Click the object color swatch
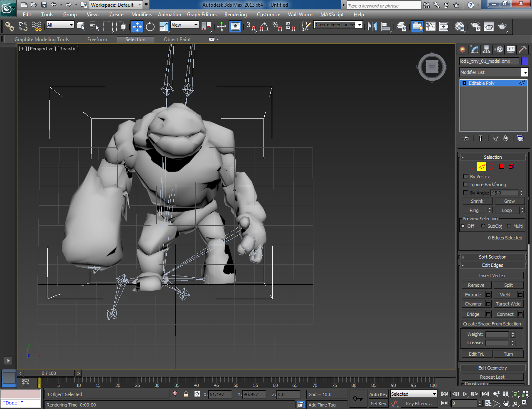Viewport: 532px width, 409px height. tap(525, 61)
